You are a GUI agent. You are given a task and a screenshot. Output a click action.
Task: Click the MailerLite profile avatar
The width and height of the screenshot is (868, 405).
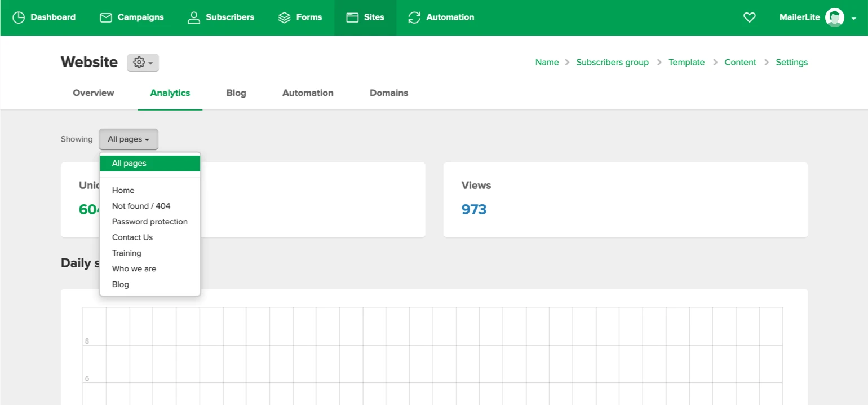[834, 17]
